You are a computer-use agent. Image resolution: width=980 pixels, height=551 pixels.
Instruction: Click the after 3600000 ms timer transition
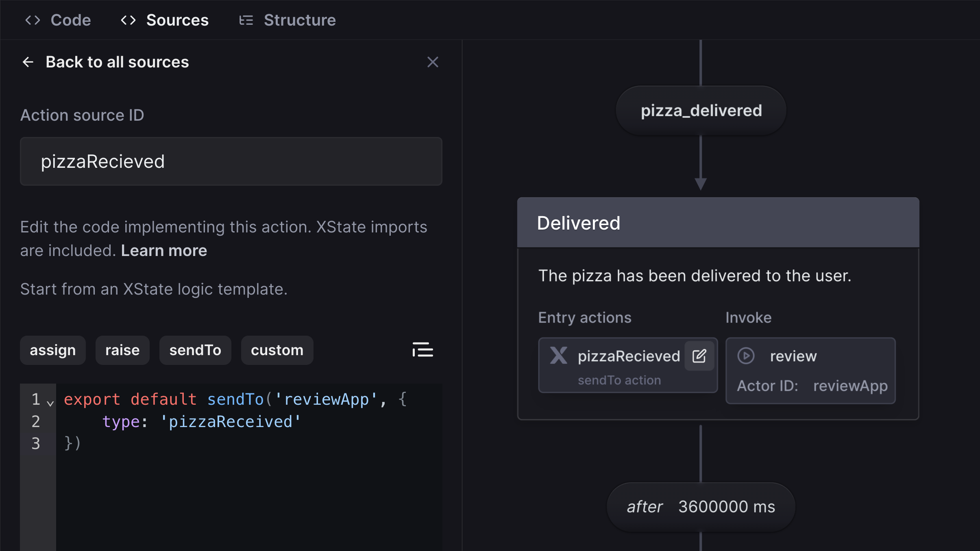[701, 507]
